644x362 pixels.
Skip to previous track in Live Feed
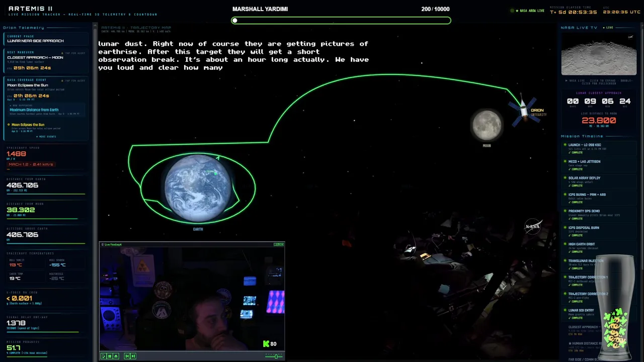click(x=127, y=356)
